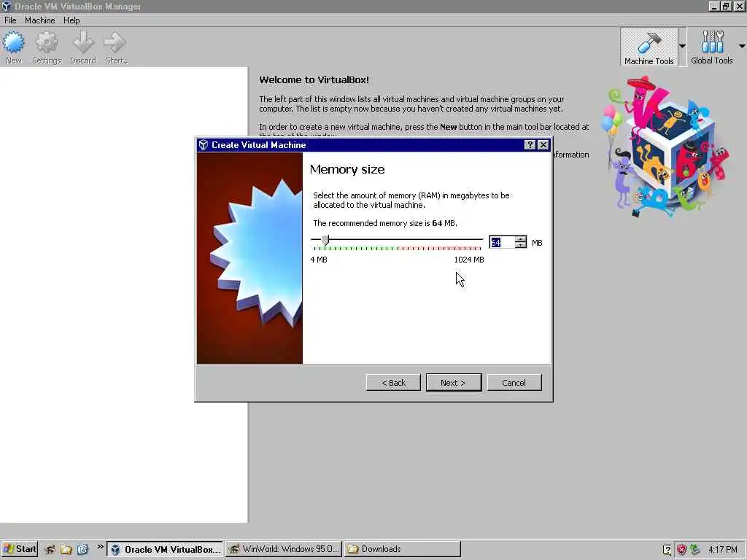The width and height of the screenshot is (747, 560).
Task: Restore down the VirtualBox Manager window
Action: pos(726,6)
